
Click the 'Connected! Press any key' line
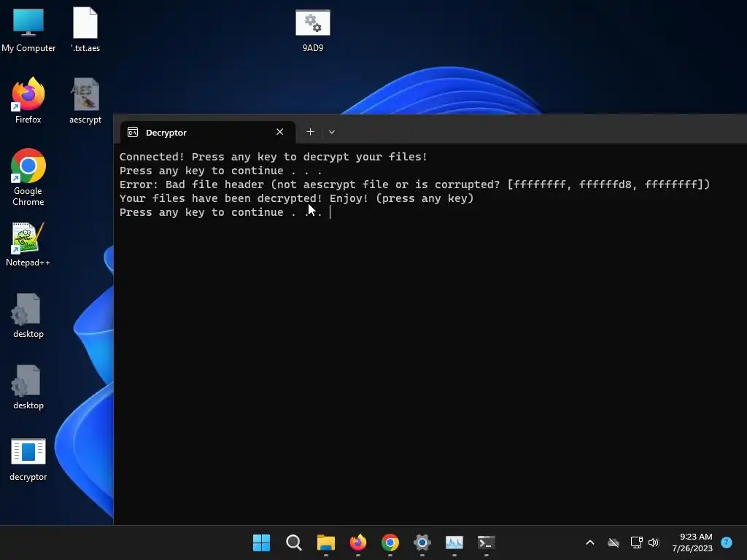coord(273,157)
